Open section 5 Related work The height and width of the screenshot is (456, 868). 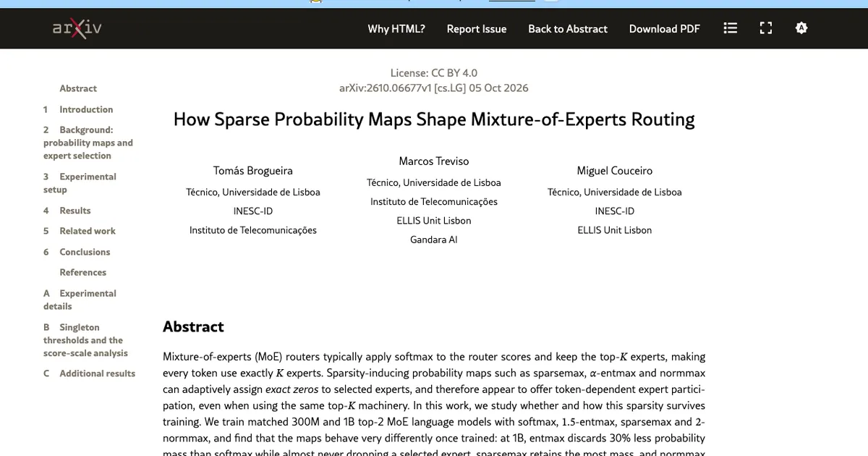pos(79,231)
